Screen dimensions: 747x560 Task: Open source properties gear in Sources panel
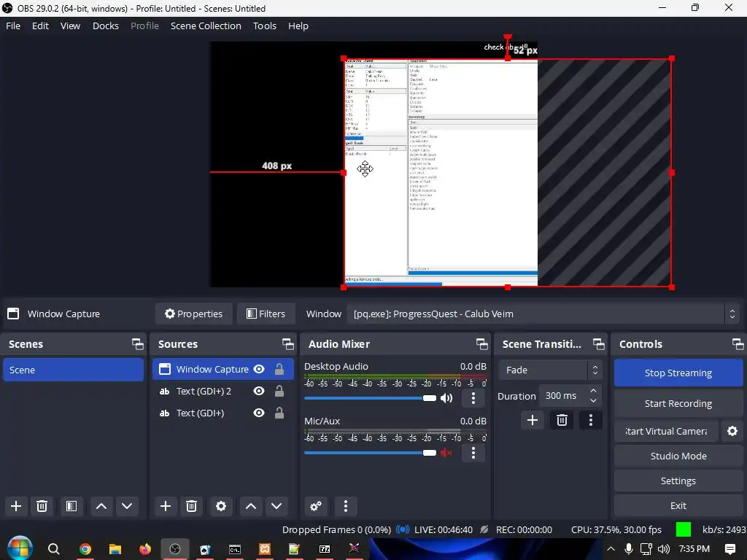tap(221, 506)
